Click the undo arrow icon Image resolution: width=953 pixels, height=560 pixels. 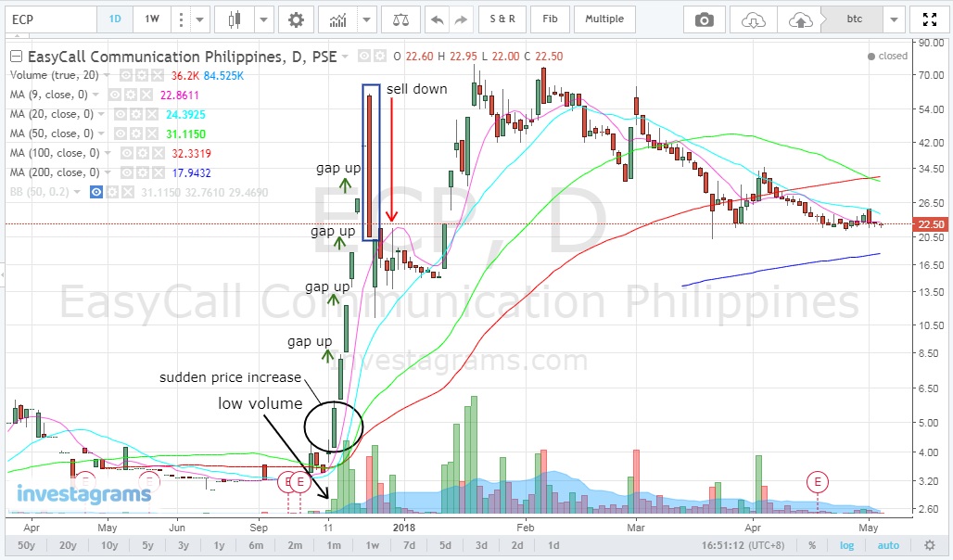click(436, 19)
